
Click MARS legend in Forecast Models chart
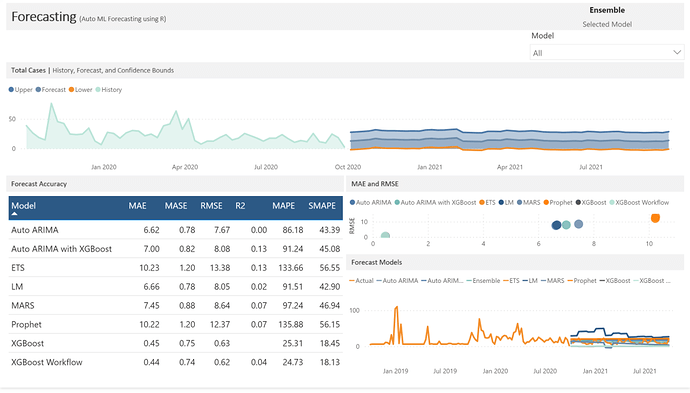pyautogui.click(x=553, y=281)
